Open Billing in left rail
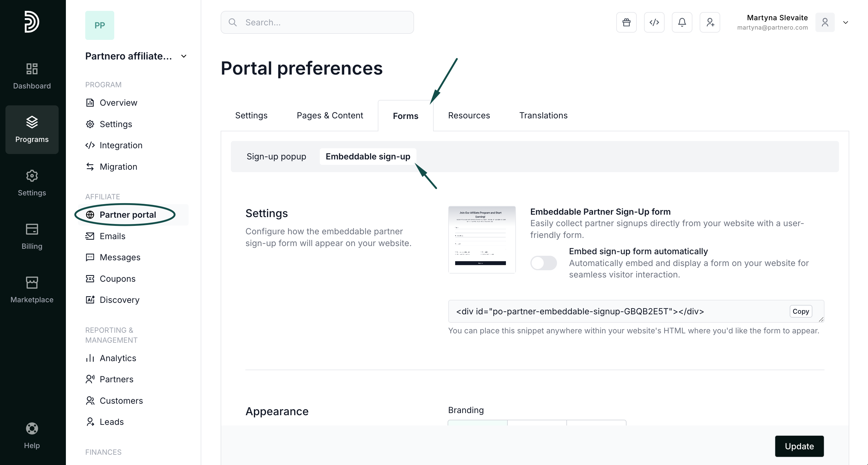 click(x=32, y=236)
